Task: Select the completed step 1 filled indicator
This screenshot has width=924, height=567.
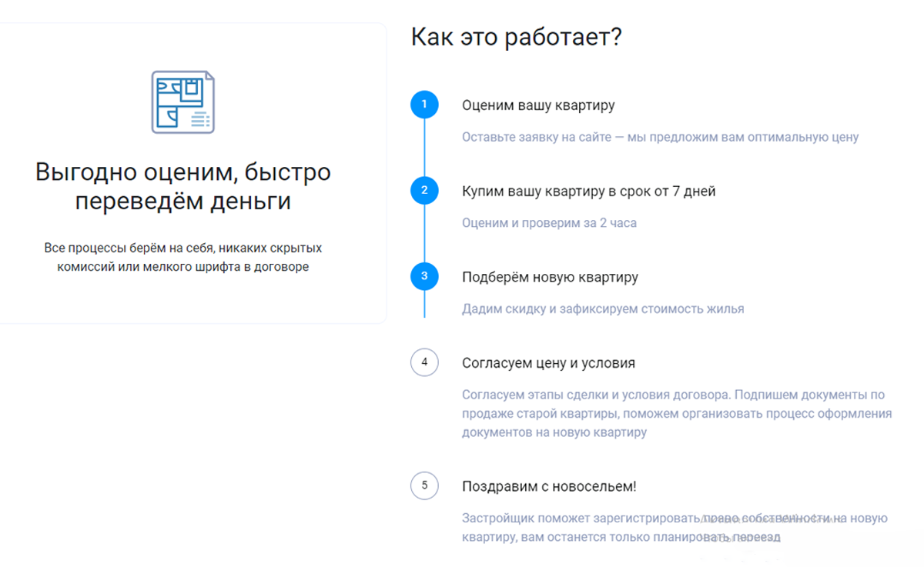Action: point(423,105)
